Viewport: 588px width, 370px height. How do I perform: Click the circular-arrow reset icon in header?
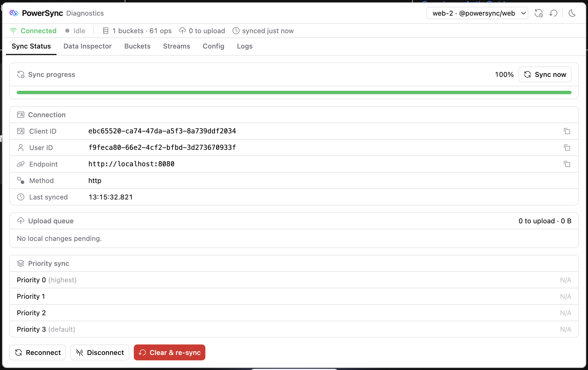click(553, 13)
